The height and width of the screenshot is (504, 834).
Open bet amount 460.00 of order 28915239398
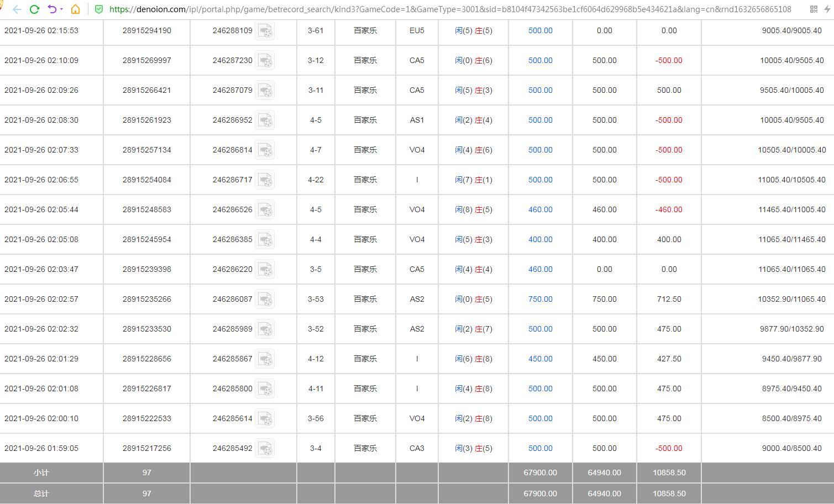point(541,270)
